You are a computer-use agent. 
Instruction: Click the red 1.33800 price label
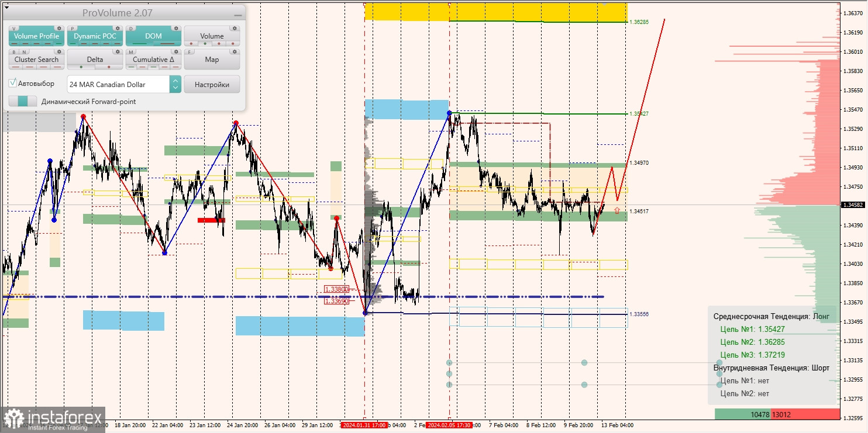pyautogui.click(x=336, y=289)
